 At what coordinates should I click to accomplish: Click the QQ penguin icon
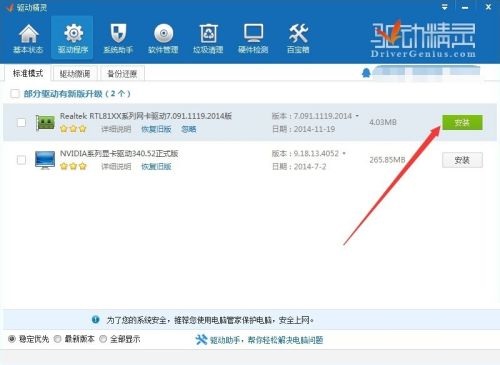(366, 73)
